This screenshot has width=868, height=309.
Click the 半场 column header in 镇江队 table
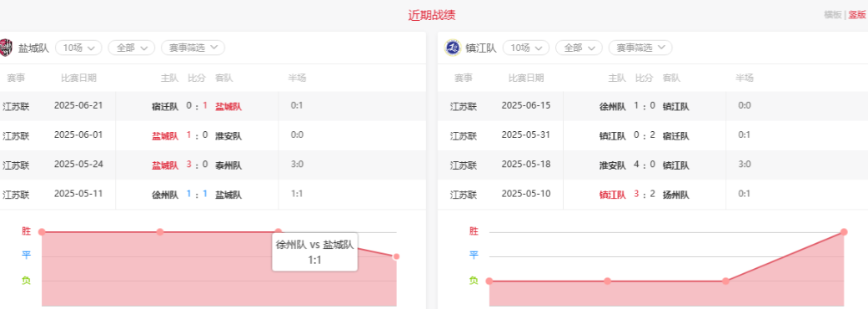pyautogui.click(x=745, y=79)
